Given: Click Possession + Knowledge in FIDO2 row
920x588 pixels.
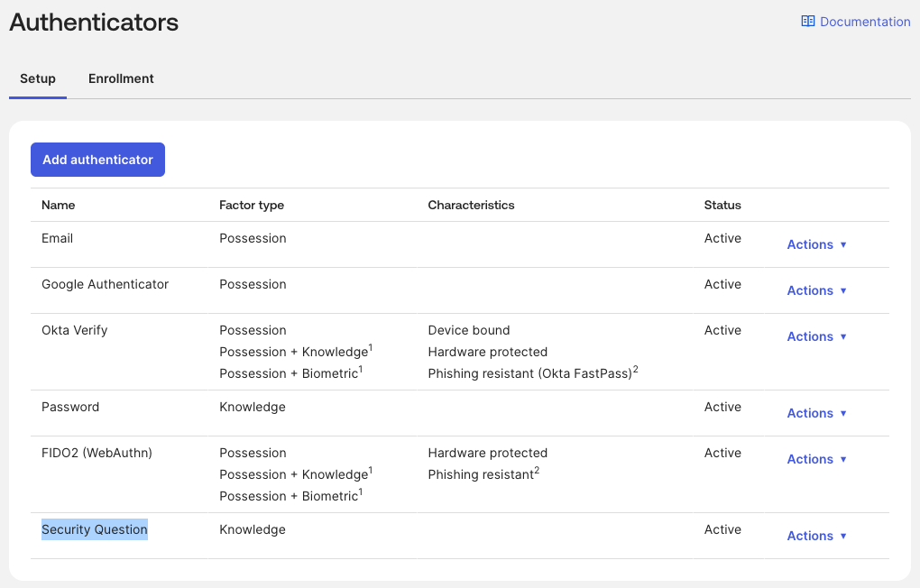Looking at the screenshot, I should pyautogui.click(x=296, y=474).
